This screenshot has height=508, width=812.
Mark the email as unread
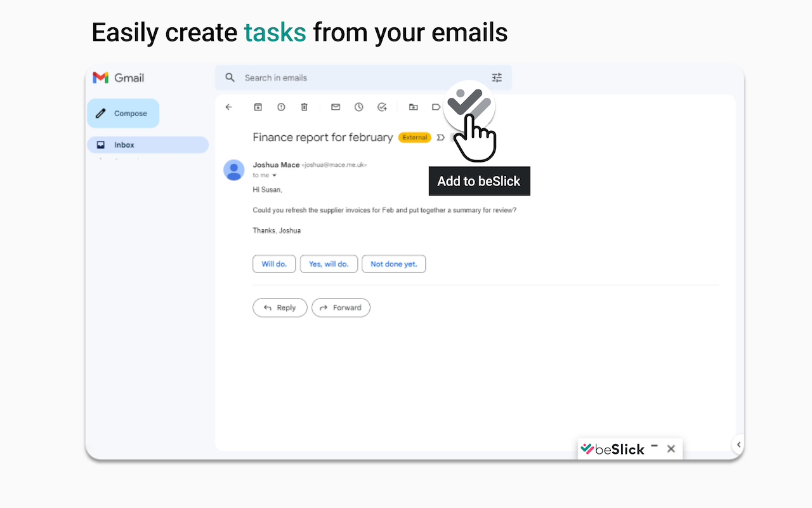(335, 107)
